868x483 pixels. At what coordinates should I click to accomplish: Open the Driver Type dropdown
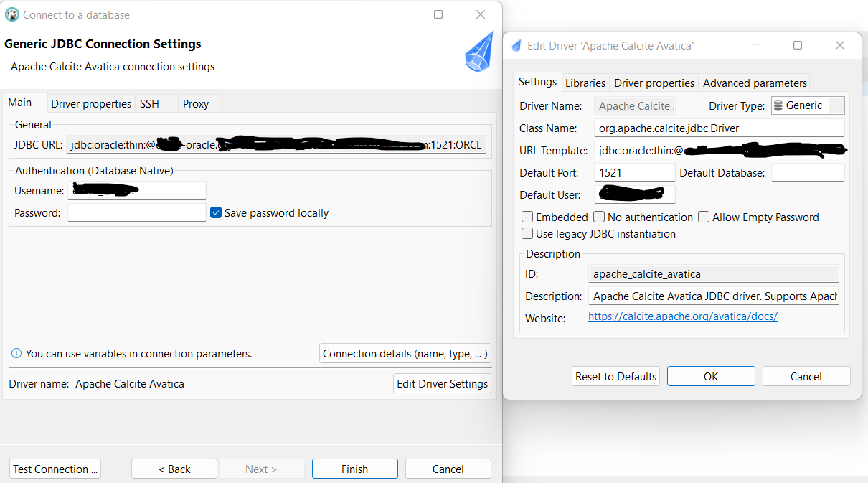click(x=837, y=105)
